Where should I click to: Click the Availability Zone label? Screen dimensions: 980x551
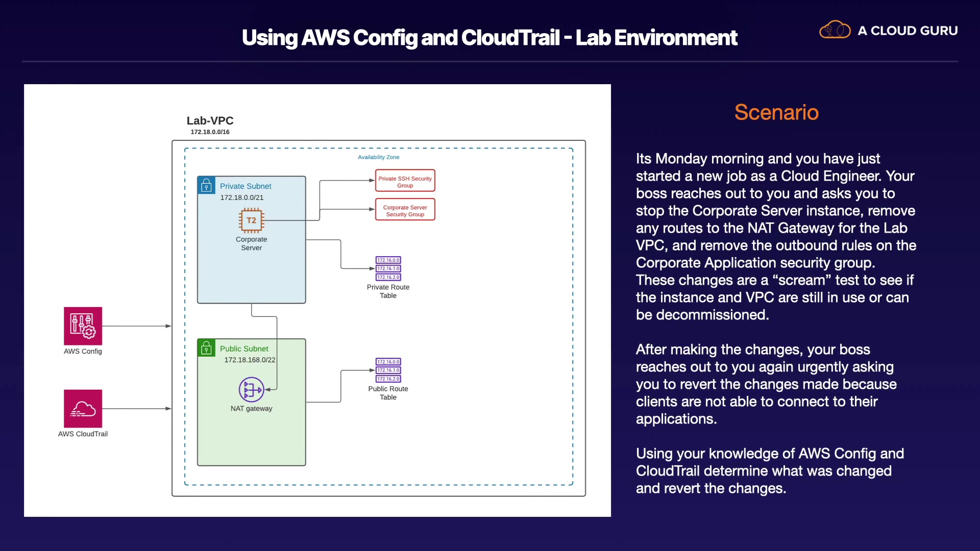(x=378, y=157)
